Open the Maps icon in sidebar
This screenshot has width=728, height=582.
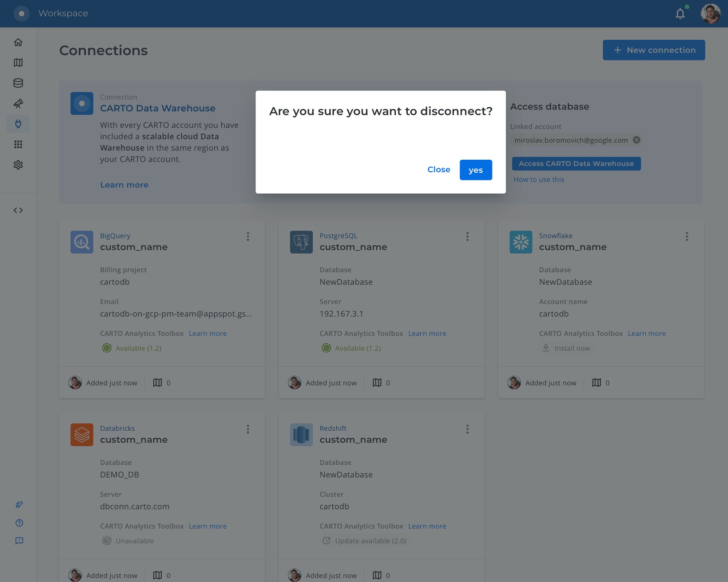[18, 63]
